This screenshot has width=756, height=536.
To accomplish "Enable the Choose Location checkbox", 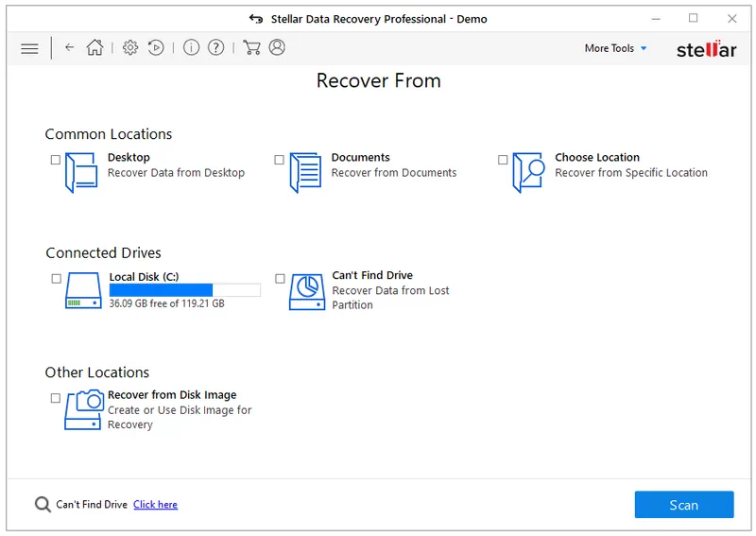I will [x=503, y=160].
